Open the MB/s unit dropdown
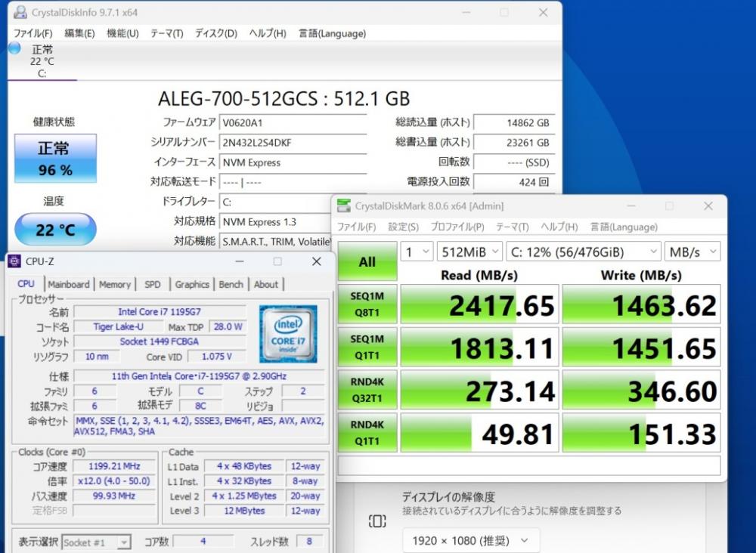This screenshot has width=756, height=553. (692, 252)
